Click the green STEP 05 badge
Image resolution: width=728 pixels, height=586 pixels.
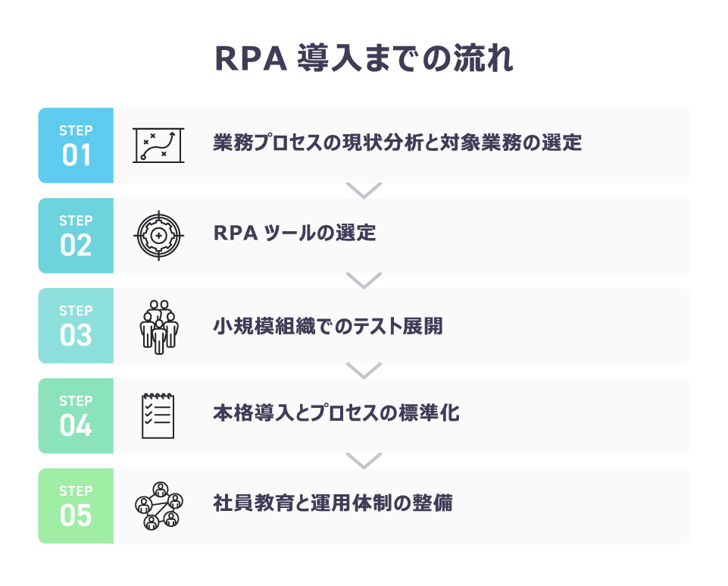(76, 506)
